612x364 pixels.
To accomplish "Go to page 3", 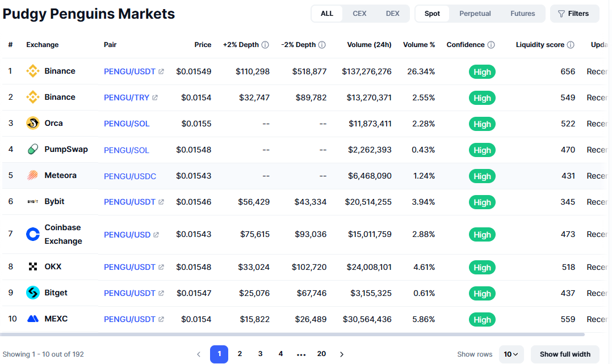I will pos(261,354).
